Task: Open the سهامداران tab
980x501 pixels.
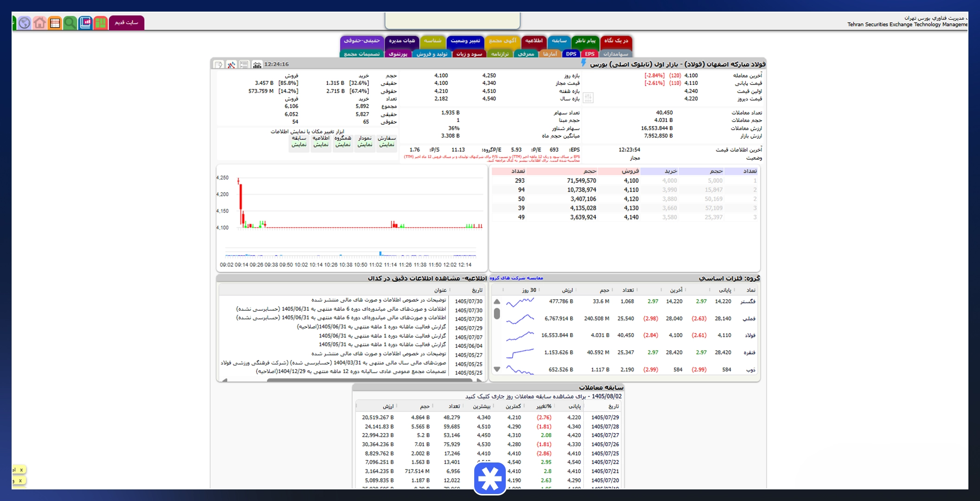Action: click(616, 54)
